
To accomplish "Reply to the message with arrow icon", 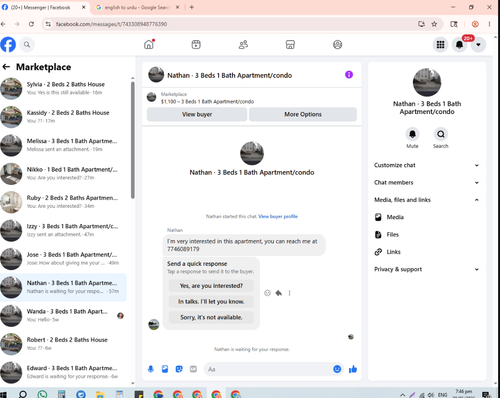I will 279,293.
